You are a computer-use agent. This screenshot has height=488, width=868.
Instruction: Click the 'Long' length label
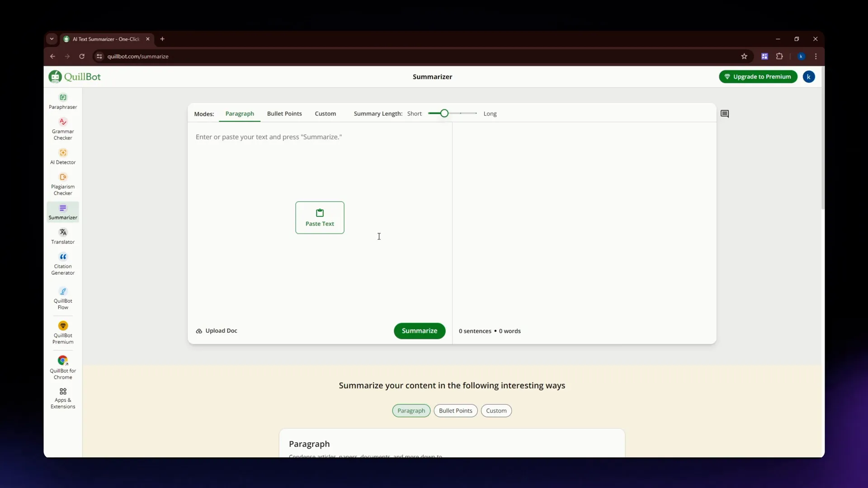pyautogui.click(x=490, y=113)
